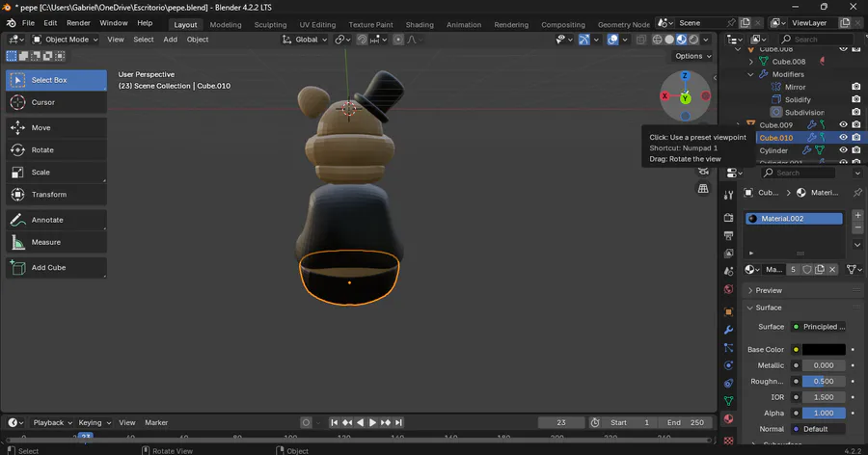This screenshot has width=868, height=455.
Task: Switch to the Modeling workspace tab
Action: tap(226, 25)
